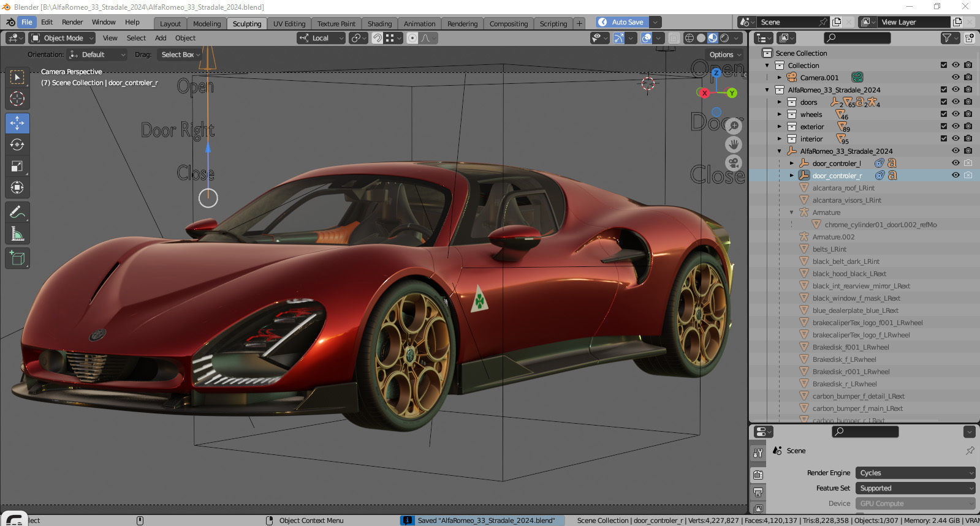Toggle X-ray view icon

[x=674, y=38]
